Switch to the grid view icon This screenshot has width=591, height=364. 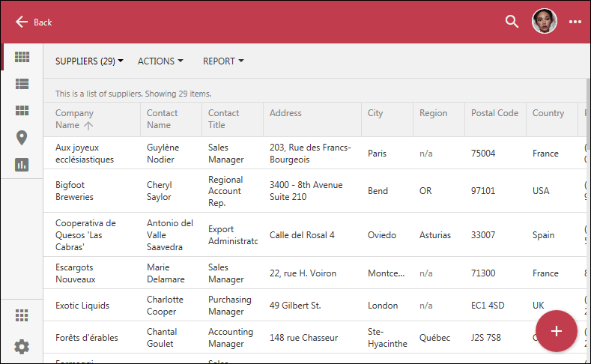pos(22,57)
